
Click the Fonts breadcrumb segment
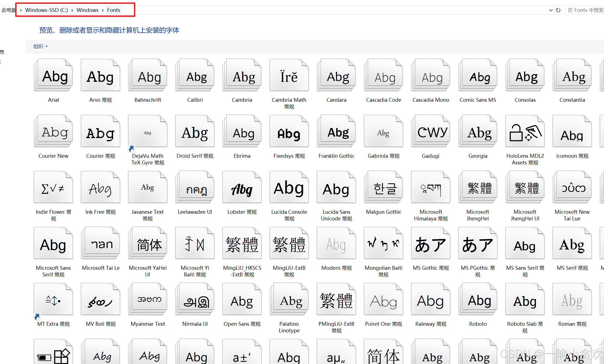(x=113, y=10)
